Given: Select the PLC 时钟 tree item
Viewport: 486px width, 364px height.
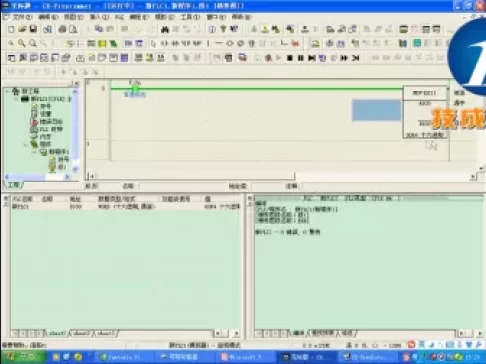Looking at the screenshot, I should pyautogui.click(x=50, y=129).
